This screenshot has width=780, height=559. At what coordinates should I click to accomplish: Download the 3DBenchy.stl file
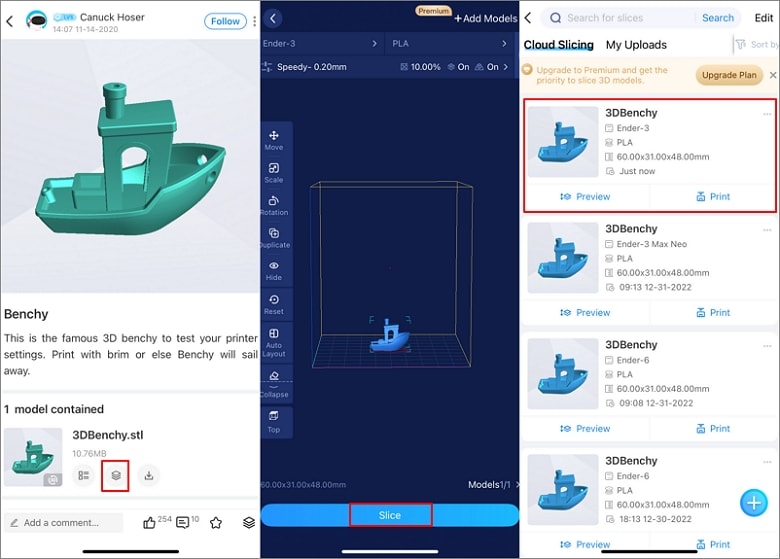click(148, 475)
